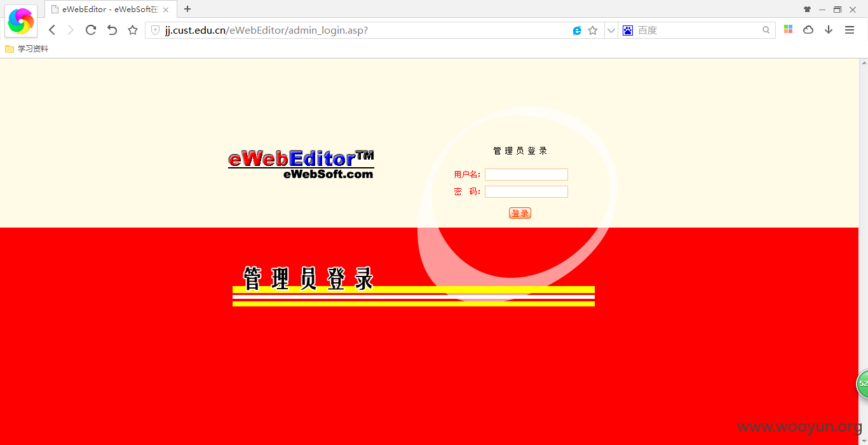Click the vertical scrollbar up arrow
Screen dimensions: 868x445
pos(864,63)
